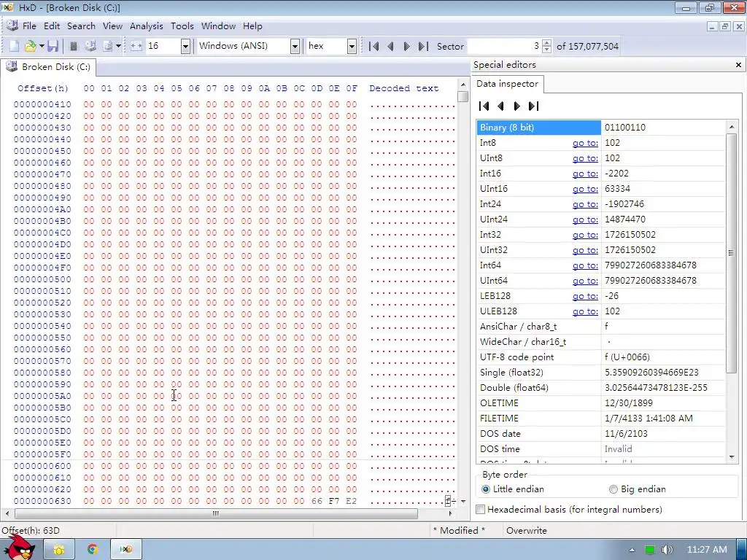Go to previous sector in toolbar

click(x=390, y=46)
